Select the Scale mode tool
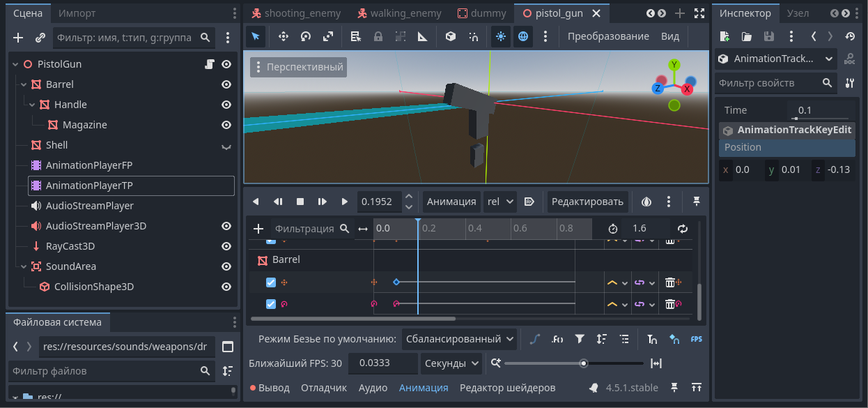The image size is (868, 408). click(328, 36)
